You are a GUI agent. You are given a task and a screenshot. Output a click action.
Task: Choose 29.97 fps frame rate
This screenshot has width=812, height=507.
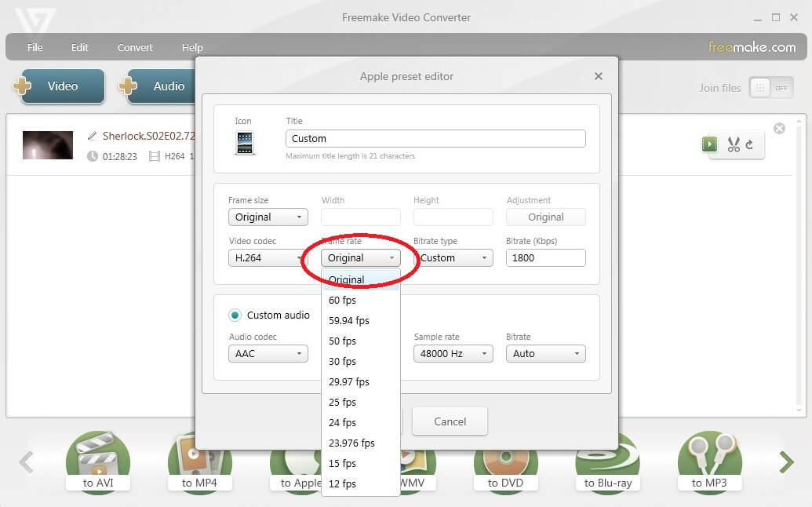coord(361,381)
